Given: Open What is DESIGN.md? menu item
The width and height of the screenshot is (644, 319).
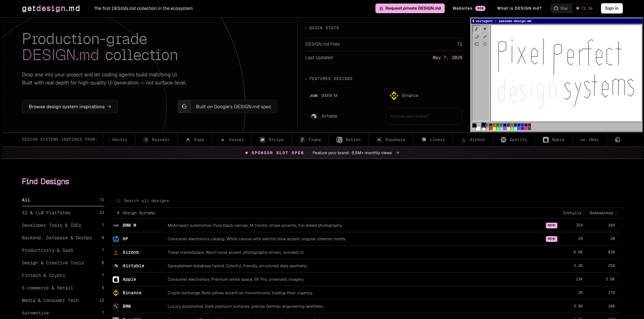Looking at the screenshot, I should 519,8.
